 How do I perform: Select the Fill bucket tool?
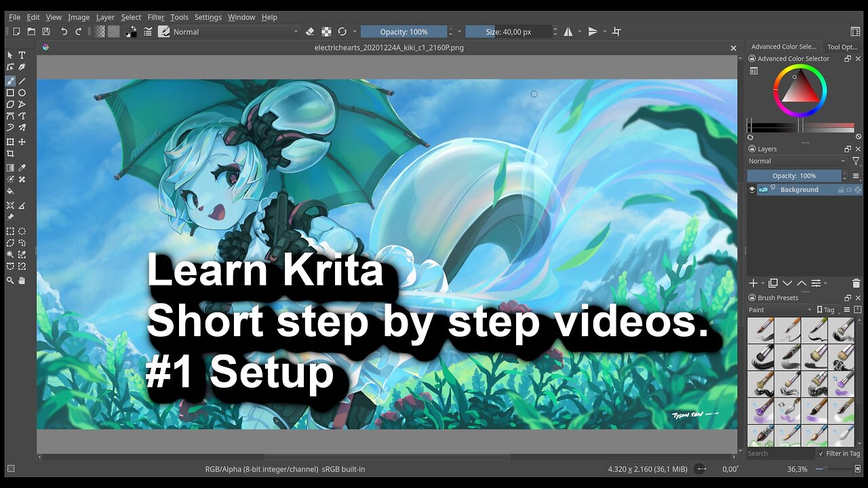click(10, 192)
